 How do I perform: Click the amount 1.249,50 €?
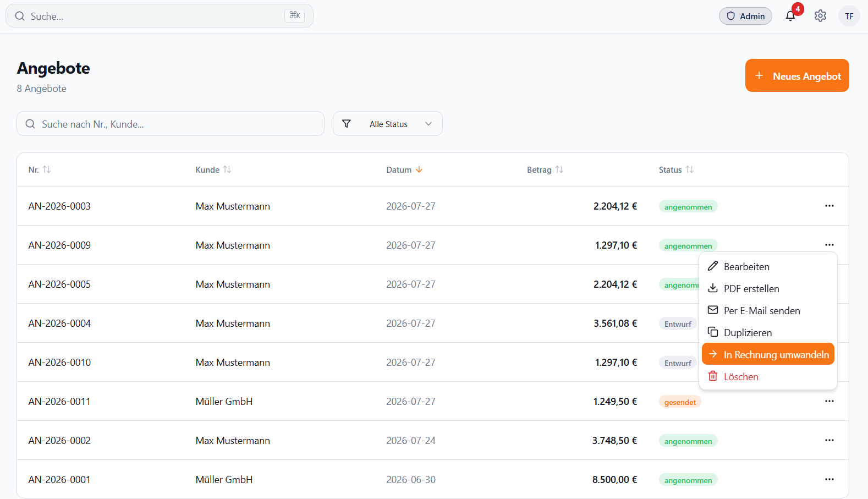(x=615, y=402)
